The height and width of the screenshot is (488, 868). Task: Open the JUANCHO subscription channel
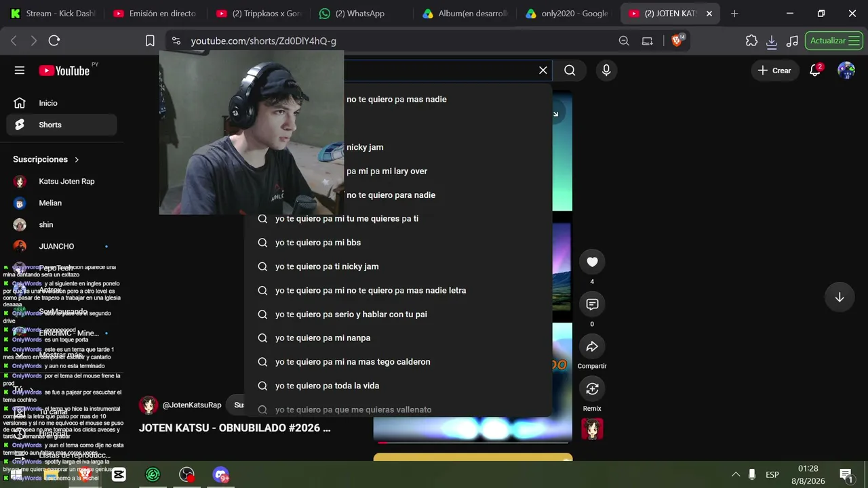click(62, 247)
